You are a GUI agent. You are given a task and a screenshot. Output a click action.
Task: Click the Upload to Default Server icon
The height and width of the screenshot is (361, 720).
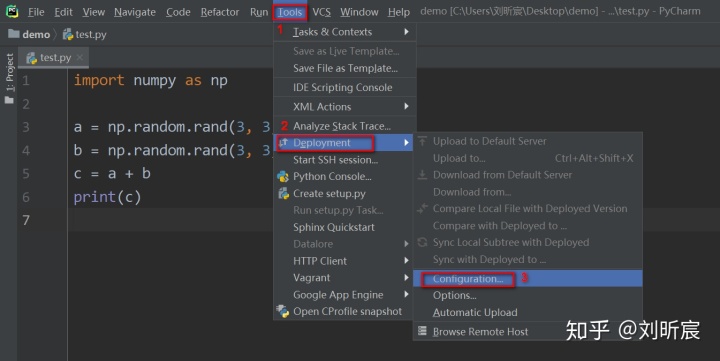(x=422, y=141)
